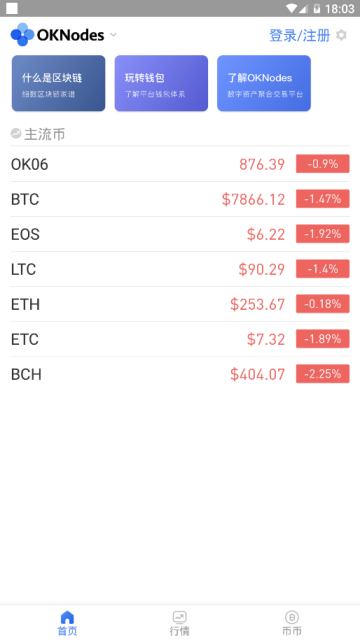Screen dimensions: 360x640
Task: Select the ETH market row
Action: click(180, 304)
